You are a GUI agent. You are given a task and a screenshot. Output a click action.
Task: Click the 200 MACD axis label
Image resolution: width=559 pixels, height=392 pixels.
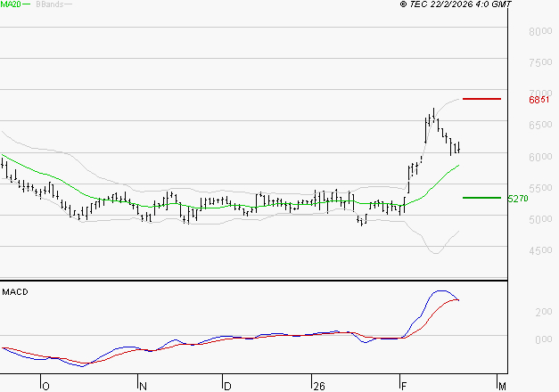pyautogui.click(x=544, y=312)
